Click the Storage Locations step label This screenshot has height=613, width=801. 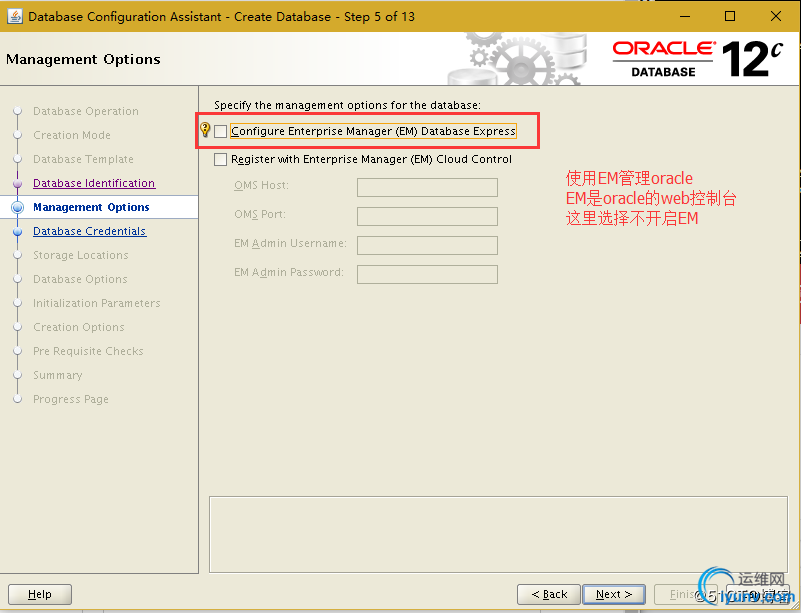81,255
